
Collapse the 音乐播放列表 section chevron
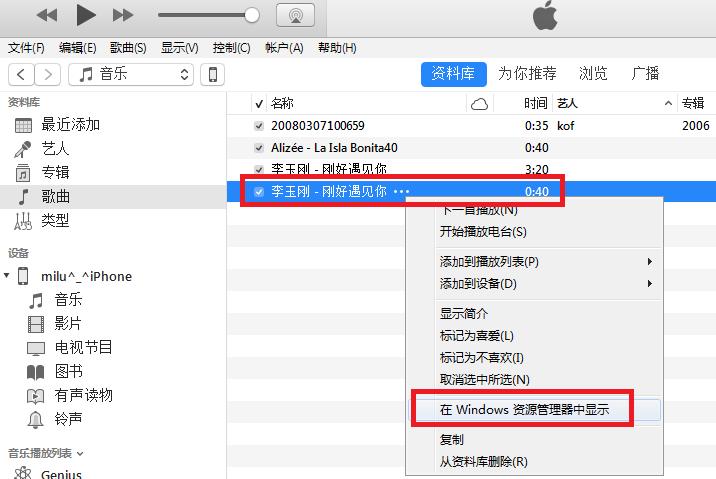coord(80,454)
